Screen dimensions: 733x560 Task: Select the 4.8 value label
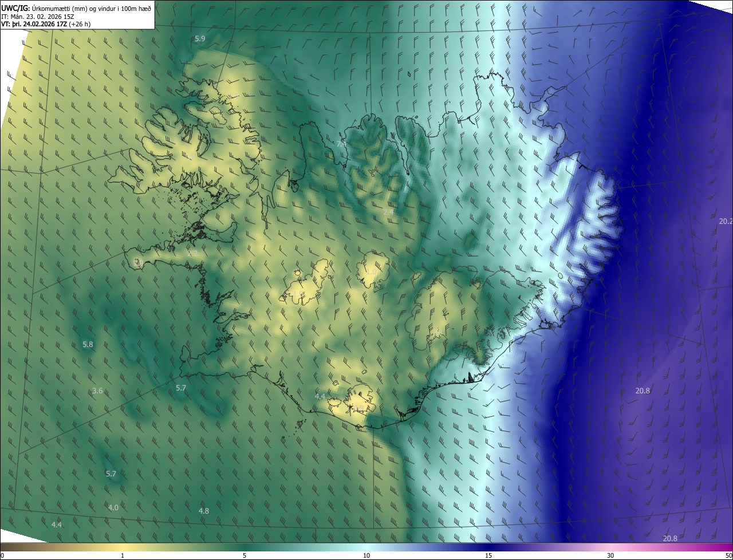coord(203,511)
